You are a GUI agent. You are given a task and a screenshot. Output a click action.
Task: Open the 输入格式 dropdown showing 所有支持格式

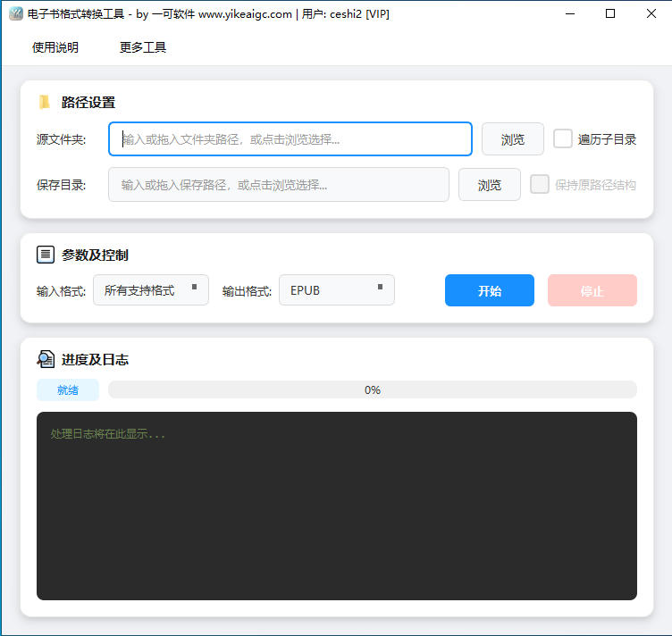click(x=151, y=290)
